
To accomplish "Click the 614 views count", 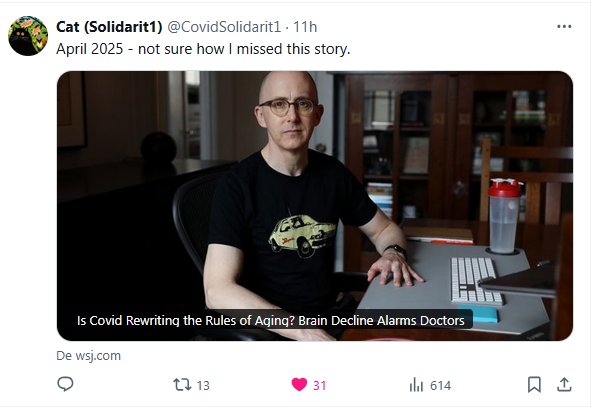I will point(440,385).
